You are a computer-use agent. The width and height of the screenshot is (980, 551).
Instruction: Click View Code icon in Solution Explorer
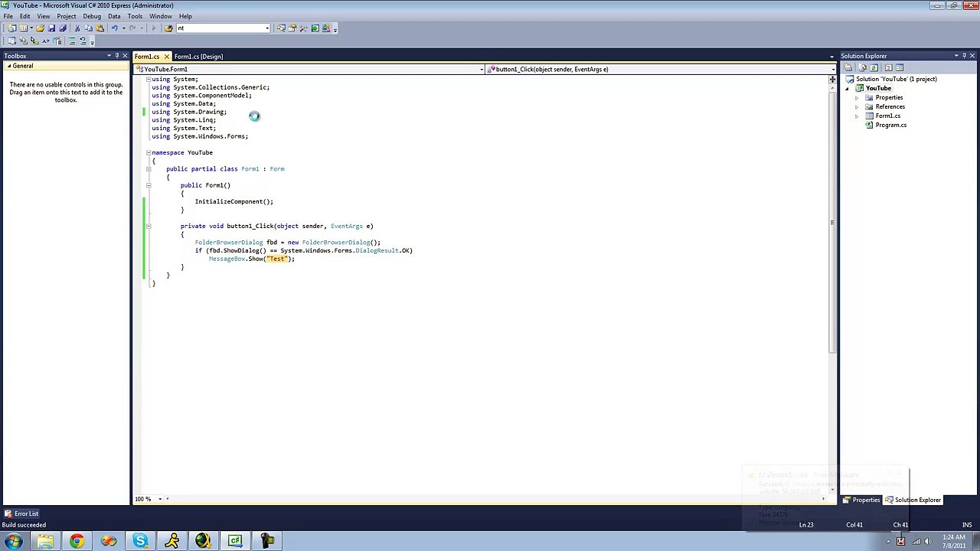888,67
